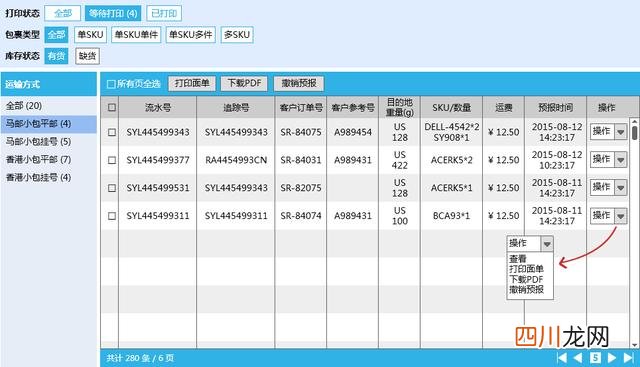Image resolution: width=640 pixels, height=367 pixels.
Task: Go to the previous page
Action: (x=578, y=358)
